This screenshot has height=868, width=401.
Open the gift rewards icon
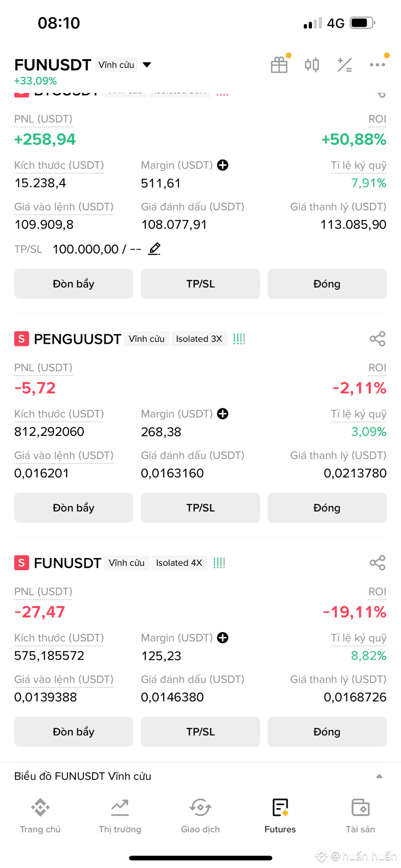click(x=279, y=65)
